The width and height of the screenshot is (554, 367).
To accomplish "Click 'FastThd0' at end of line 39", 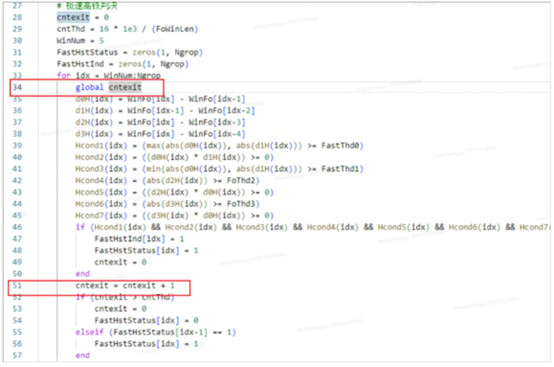I will [340, 146].
